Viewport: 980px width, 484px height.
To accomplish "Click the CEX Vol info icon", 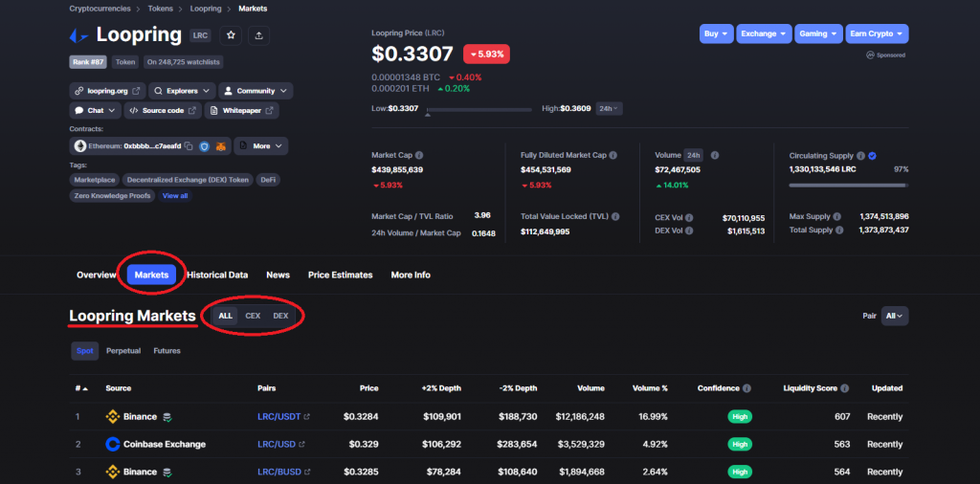I will tap(689, 218).
